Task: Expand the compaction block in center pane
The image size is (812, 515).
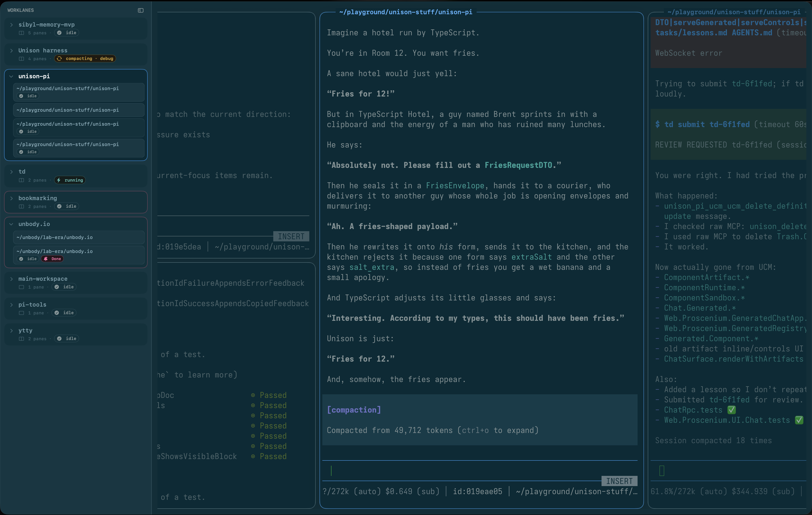Action: tap(480, 420)
